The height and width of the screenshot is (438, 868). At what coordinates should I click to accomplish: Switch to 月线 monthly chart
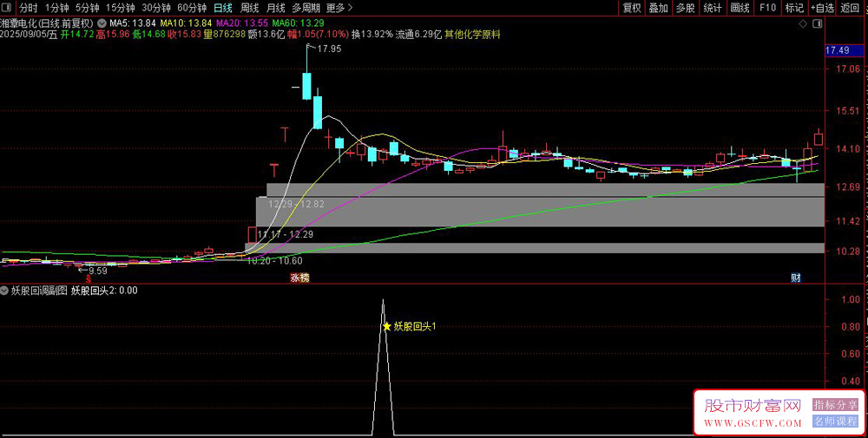[275, 8]
